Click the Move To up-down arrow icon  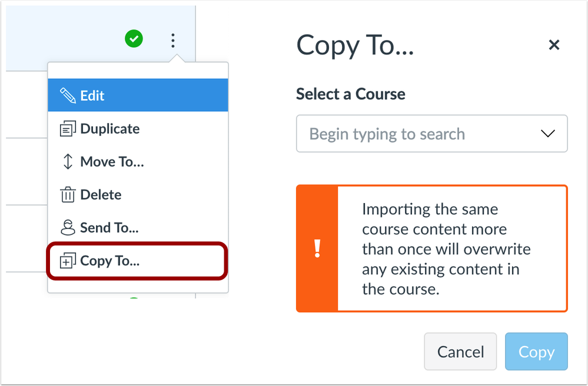(68, 162)
